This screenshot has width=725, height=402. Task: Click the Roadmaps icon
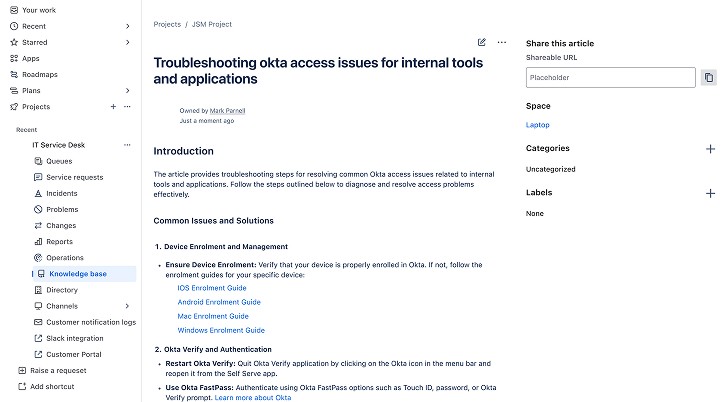[x=14, y=74]
